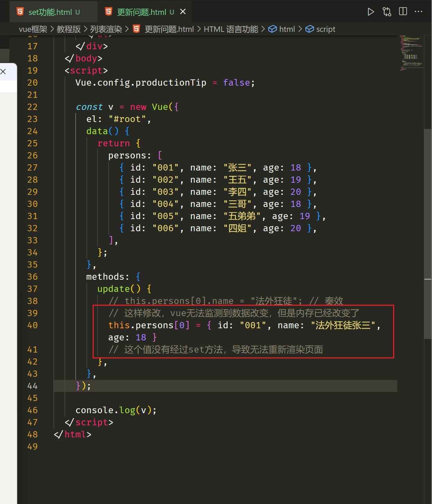Click the name "李四" on line 29
The width and height of the screenshot is (432, 504).
(x=238, y=192)
